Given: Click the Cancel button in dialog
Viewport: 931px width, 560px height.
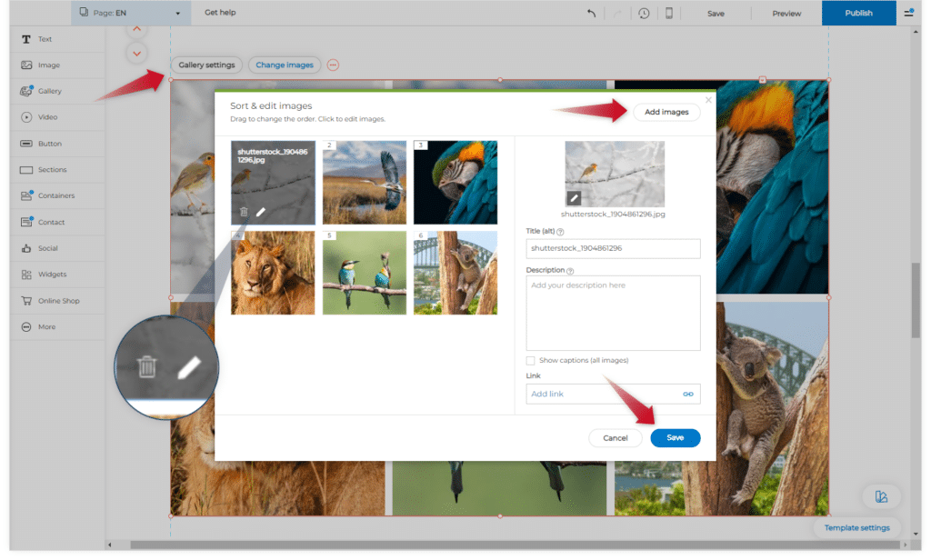Looking at the screenshot, I should [x=616, y=438].
